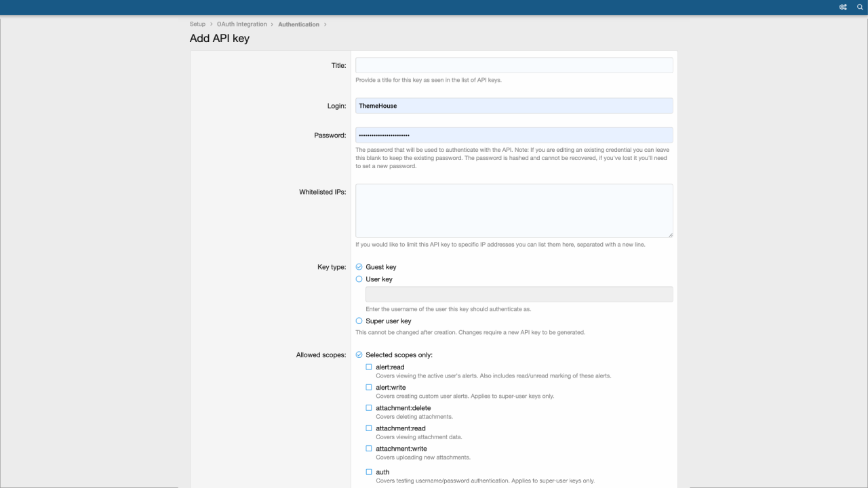This screenshot has height=488, width=868.
Task: Tick the alert:write scope checkbox
Action: (x=369, y=388)
